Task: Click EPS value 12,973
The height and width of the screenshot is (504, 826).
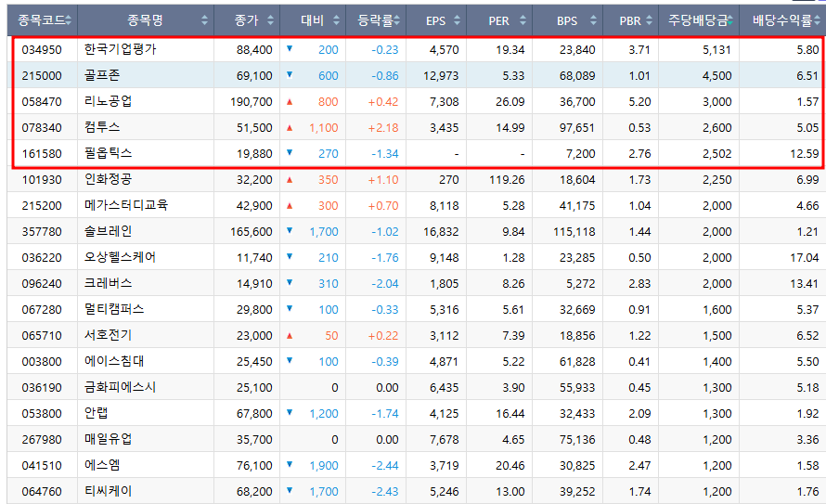Action: (441, 76)
